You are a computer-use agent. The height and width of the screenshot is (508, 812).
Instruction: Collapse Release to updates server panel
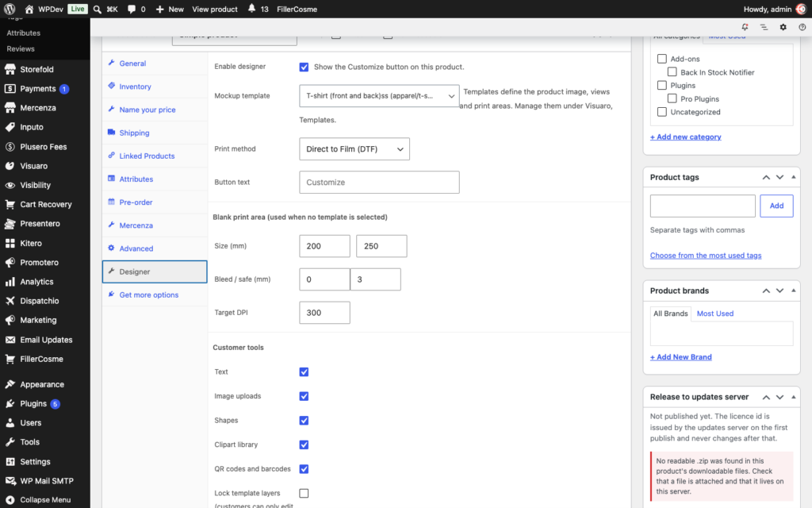pos(793,397)
